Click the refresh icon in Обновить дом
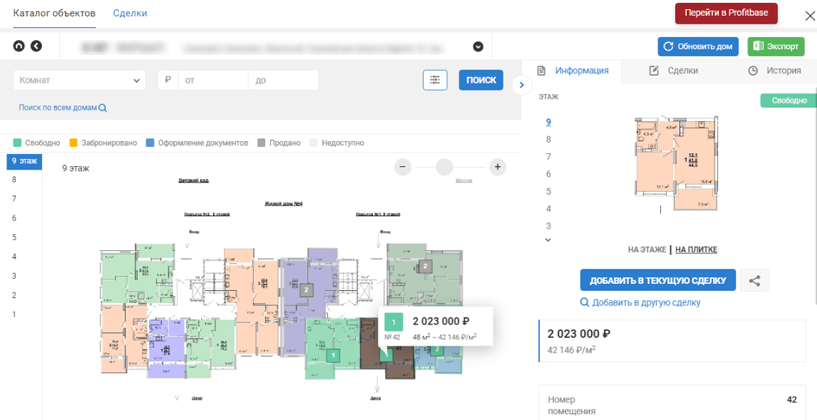 point(668,46)
